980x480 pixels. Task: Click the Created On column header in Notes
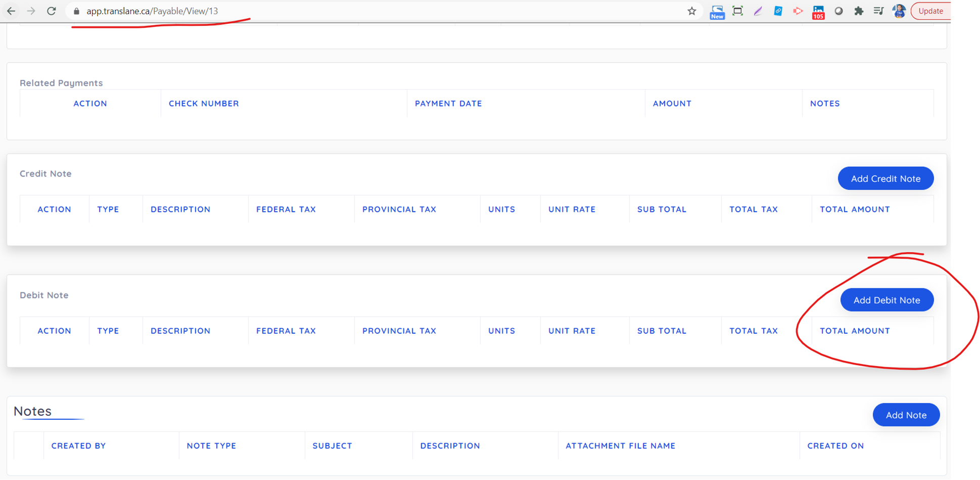(835, 446)
